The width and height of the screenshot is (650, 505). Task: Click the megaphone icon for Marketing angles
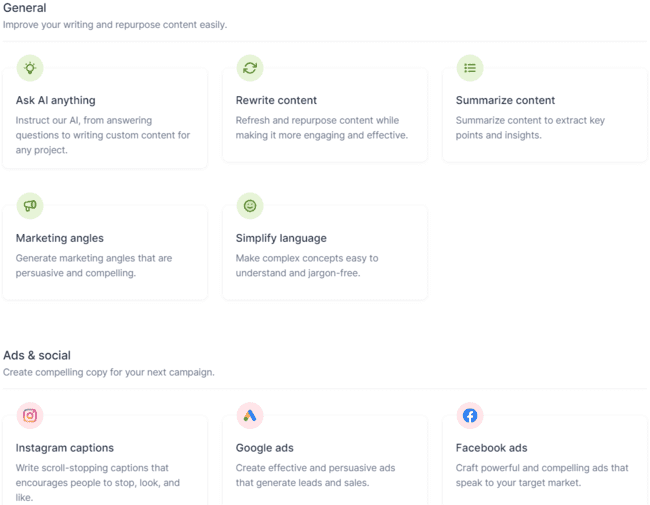tap(30, 206)
